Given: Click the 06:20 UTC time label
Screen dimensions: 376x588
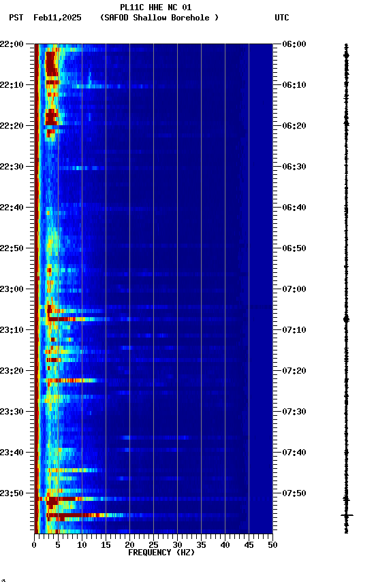Looking at the screenshot, I should [x=294, y=126].
